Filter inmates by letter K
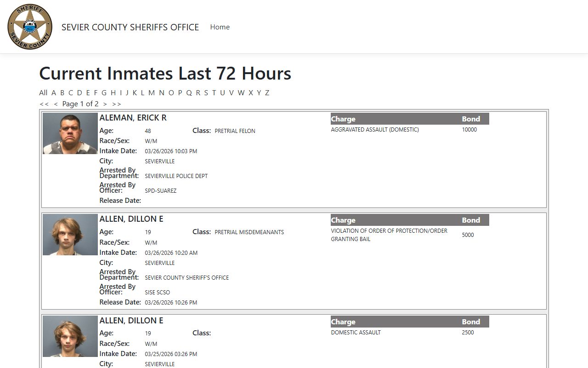Image resolution: width=588 pixels, height=368 pixels. tap(135, 92)
